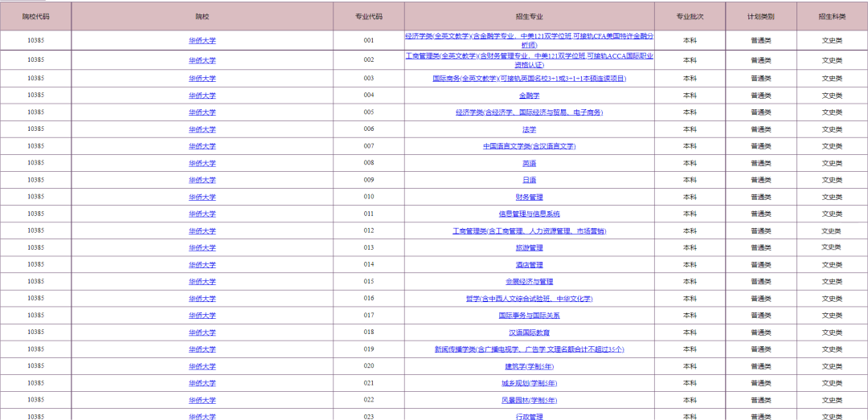Click the 专业批次 column header
868x420 pixels.
tap(690, 17)
